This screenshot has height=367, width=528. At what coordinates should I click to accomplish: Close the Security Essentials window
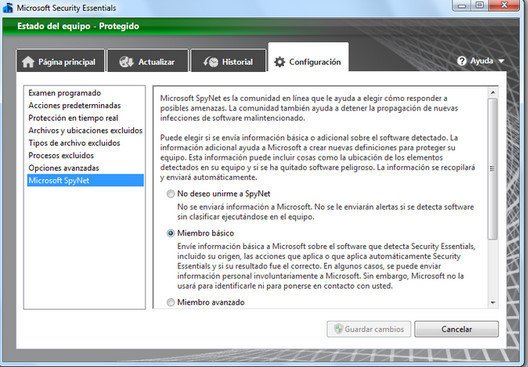coord(504,5)
